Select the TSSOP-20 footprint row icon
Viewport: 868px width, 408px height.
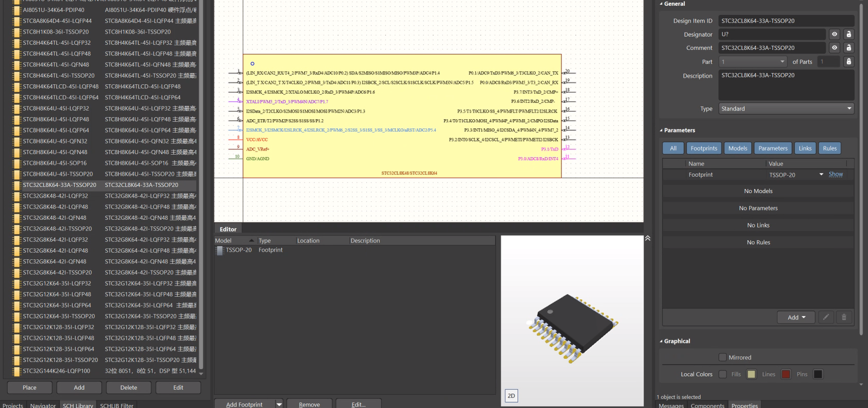point(220,250)
